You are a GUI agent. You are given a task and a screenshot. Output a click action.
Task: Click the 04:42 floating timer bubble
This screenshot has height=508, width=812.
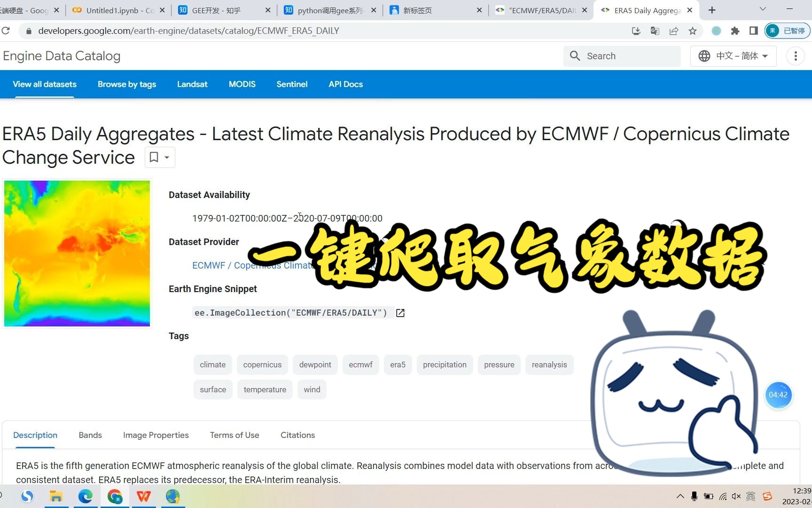(x=778, y=395)
